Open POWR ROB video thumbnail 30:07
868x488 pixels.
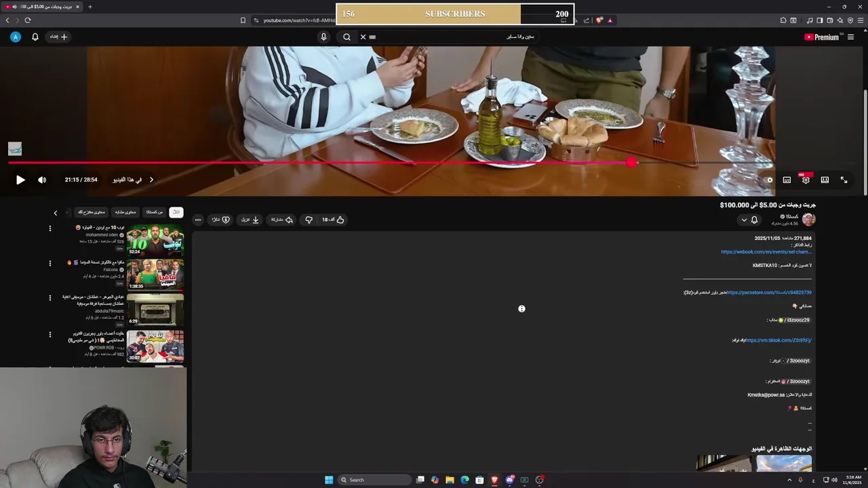click(x=155, y=346)
